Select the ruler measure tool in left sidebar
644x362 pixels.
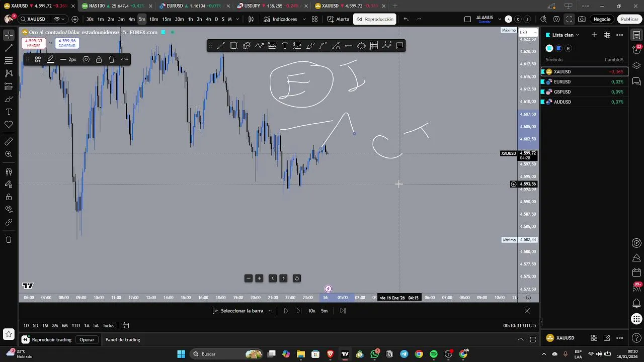pyautogui.click(x=9, y=141)
